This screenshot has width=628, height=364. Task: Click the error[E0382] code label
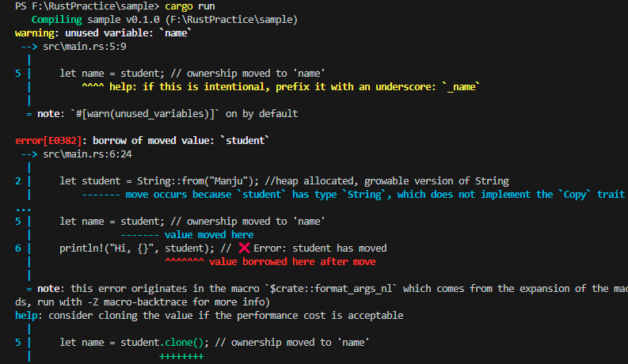pyautogui.click(x=48, y=140)
